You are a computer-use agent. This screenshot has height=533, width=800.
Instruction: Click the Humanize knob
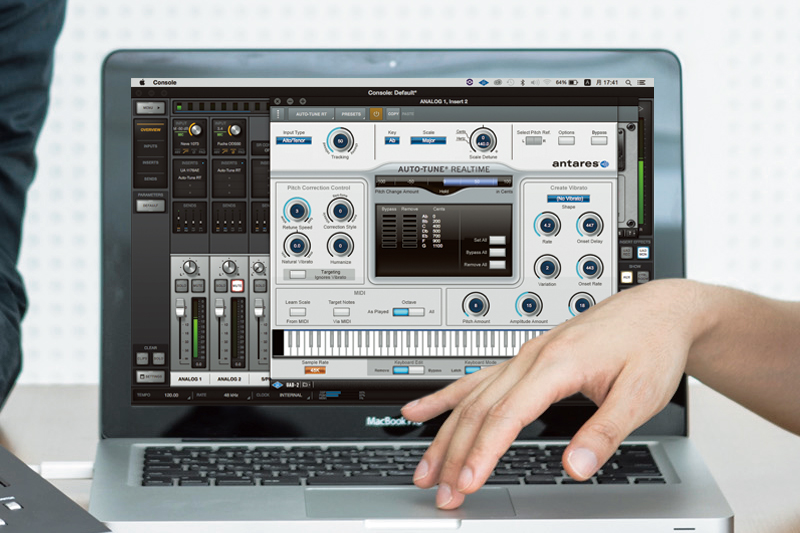[x=340, y=246]
